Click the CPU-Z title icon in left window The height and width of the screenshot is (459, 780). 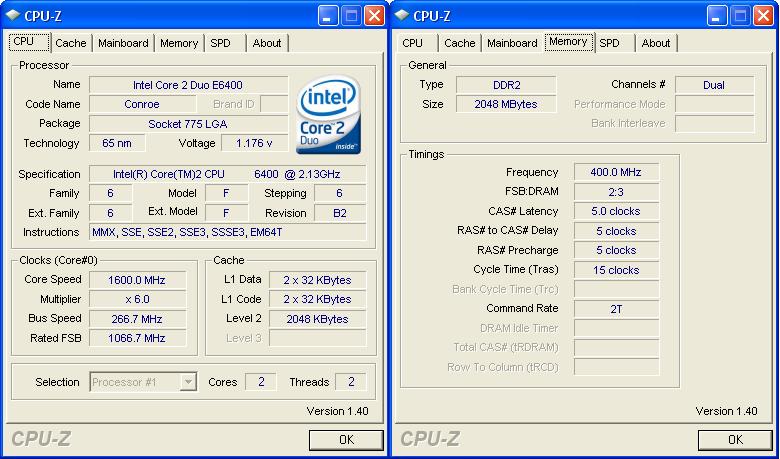[x=12, y=16]
